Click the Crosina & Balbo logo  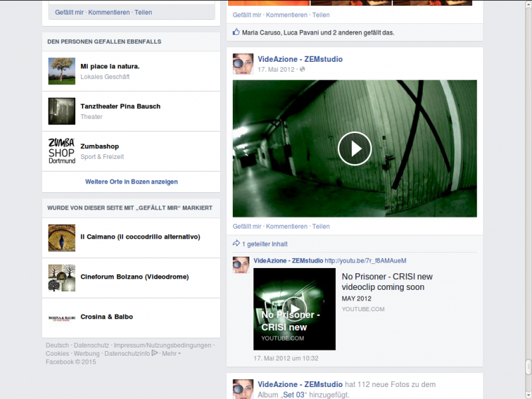pos(62,318)
